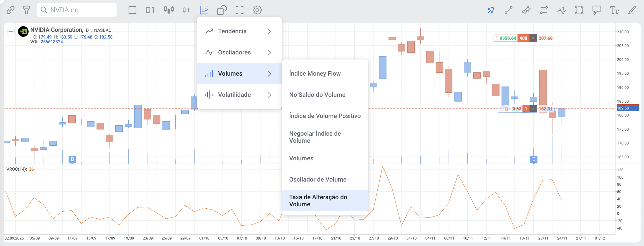This screenshot has width=644, height=246.
Task: Click NVIDIA Corporation chart title
Action: click(x=57, y=30)
